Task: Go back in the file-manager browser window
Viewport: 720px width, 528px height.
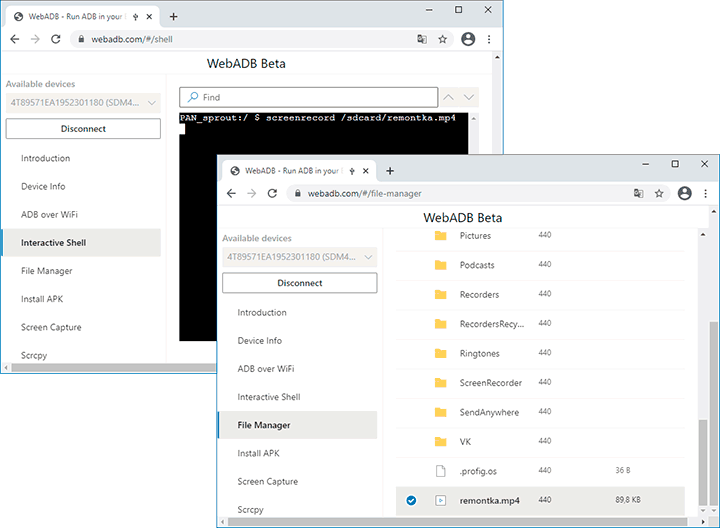Action: tap(231, 193)
